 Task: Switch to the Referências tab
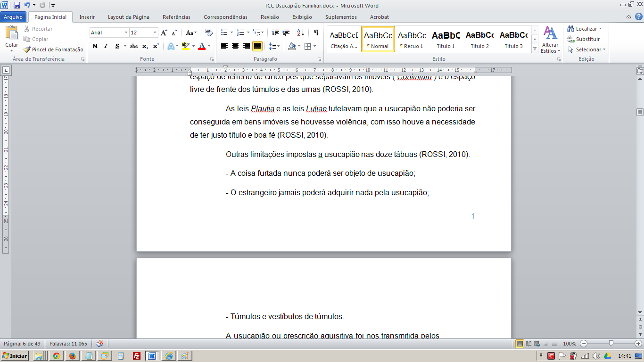click(x=176, y=17)
